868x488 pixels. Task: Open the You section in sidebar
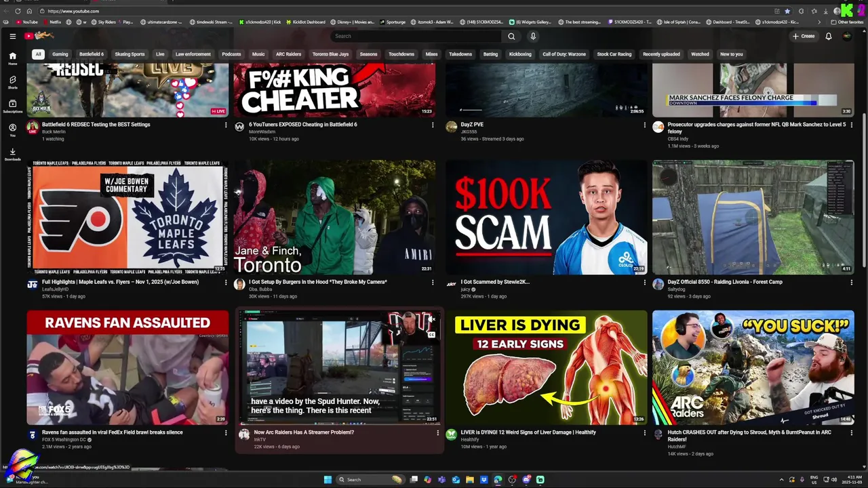pyautogui.click(x=12, y=130)
